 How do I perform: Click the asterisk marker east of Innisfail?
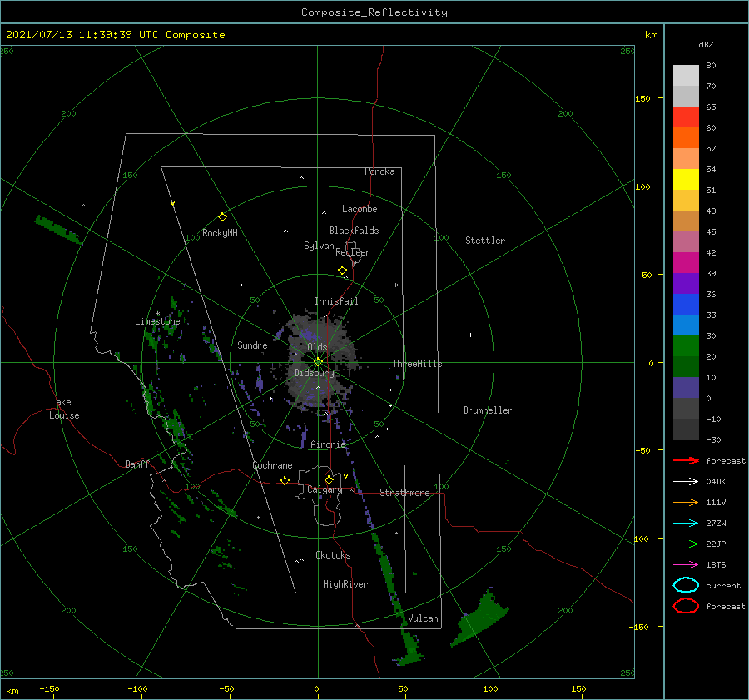pos(395,285)
